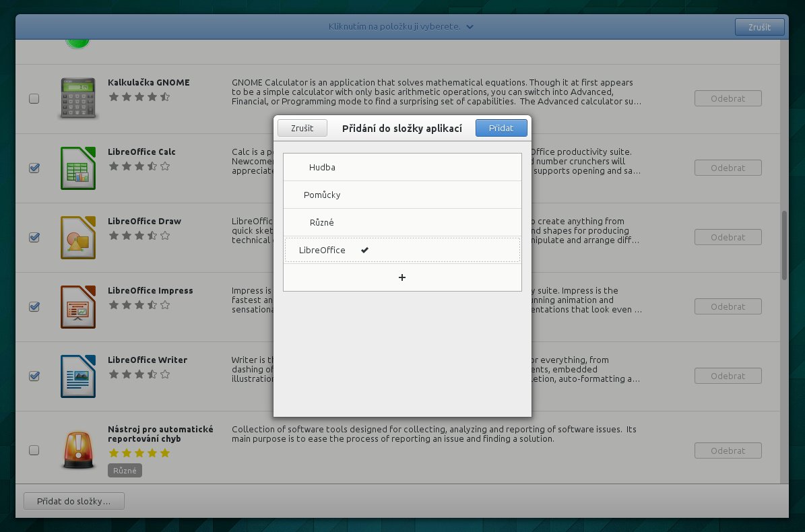Click the bug reporting tool description text
805x532 pixels.
[434, 434]
